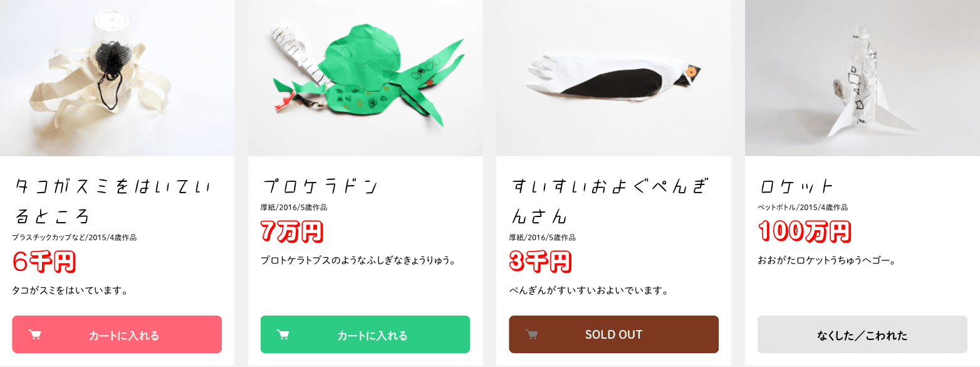Click the 100万円 price
This screenshot has height=367, width=980.
805,231
